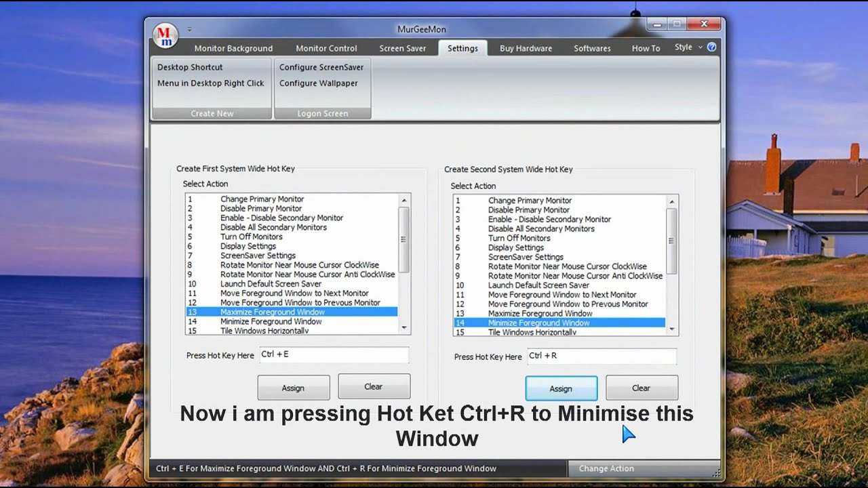Open Configure ScreenSaver for logon screen
The width and height of the screenshot is (868, 488).
(321, 67)
